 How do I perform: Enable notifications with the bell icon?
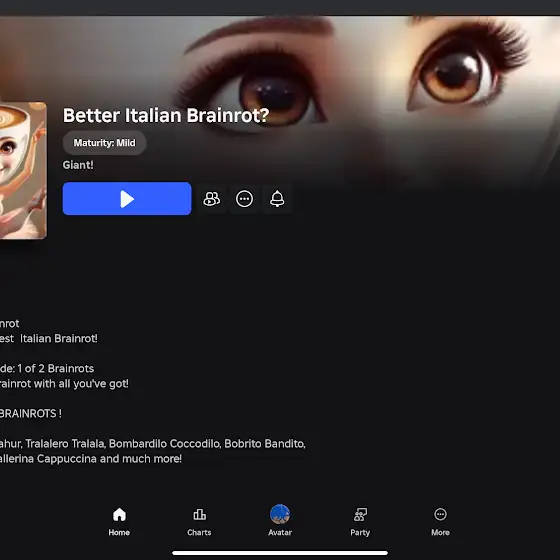[x=277, y=199]
